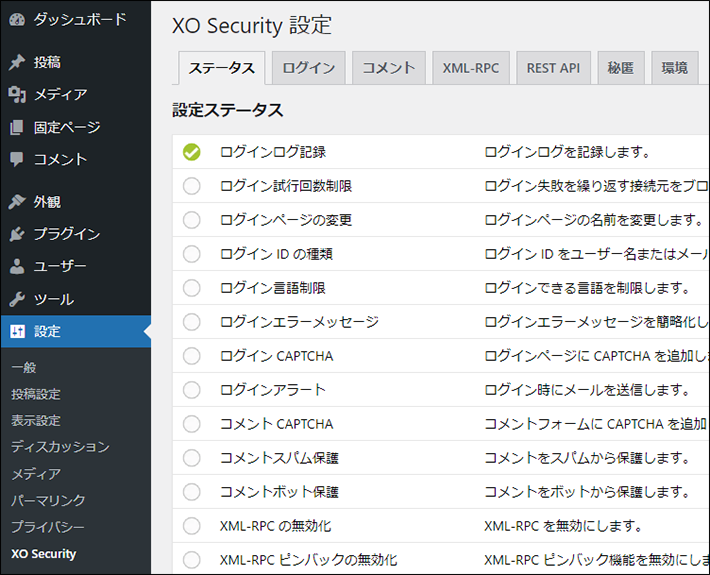This screenshot has height=575, width=710.
Task: Click the speech bubble コメント icon
Action: [17, 159]
